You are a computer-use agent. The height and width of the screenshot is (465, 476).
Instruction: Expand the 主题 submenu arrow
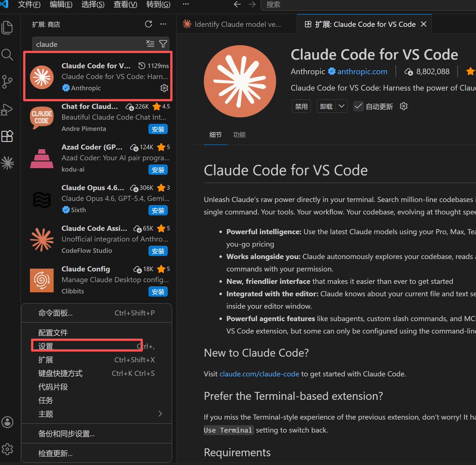(160, 413)
